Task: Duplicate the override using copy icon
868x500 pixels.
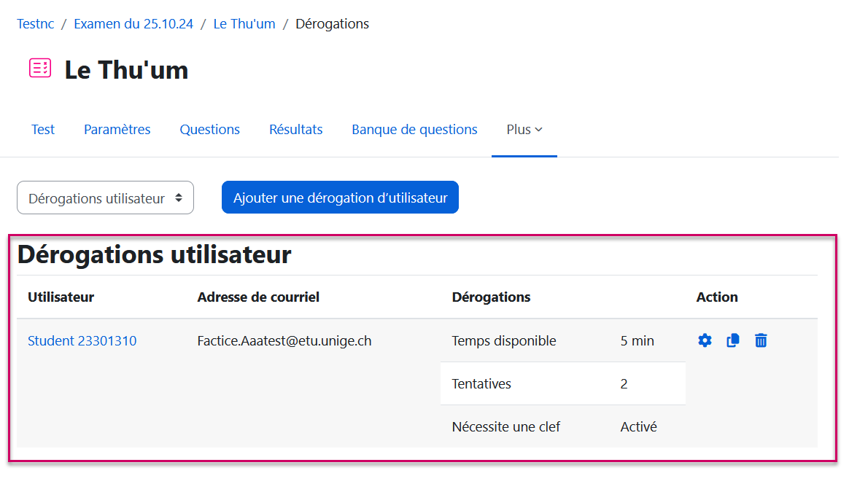Action: point(733,340)
